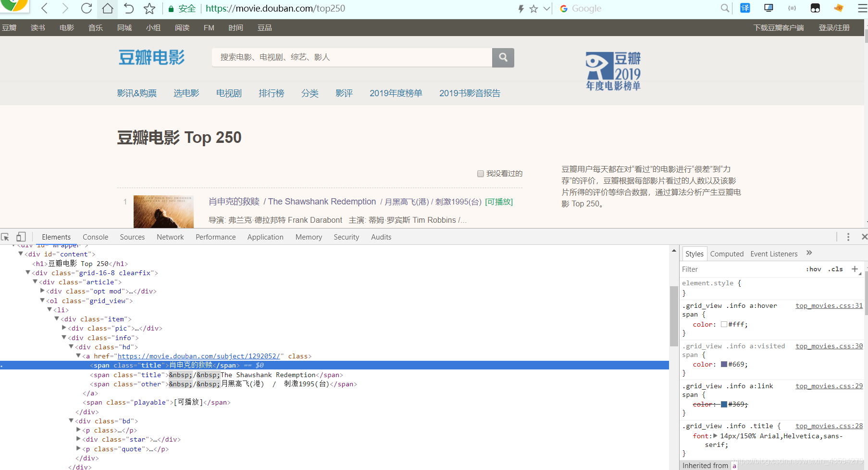Toggle DevTools device toolbar icon
Screen dimensions: 868x470
(21, 237)
